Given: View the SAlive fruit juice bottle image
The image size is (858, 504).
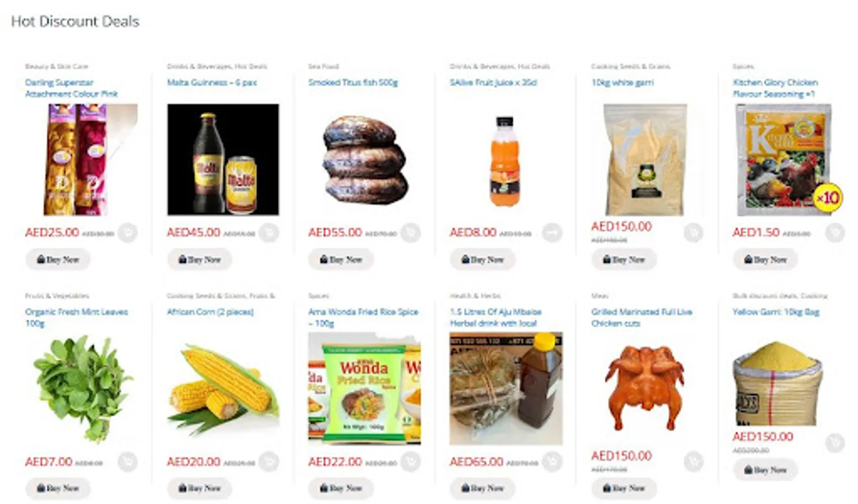Looking at the screenshot, I should [505, 160].
